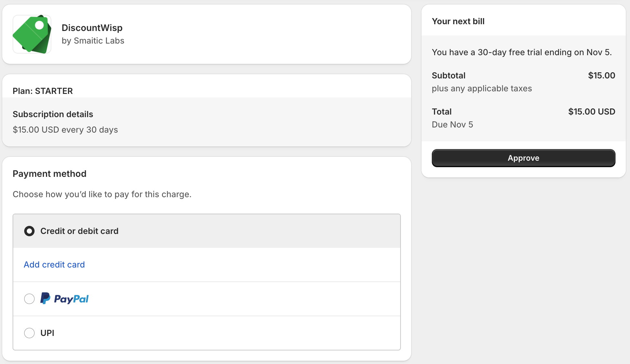Click the UPI payment option label
The width and height of the screenshot is (630, 364).
(x=47, y=333)
